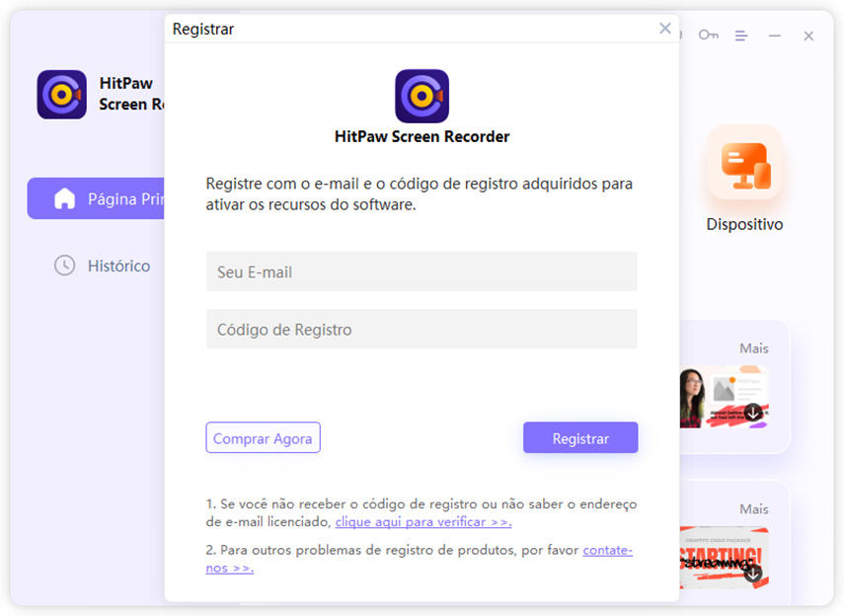The width and height of the screenshot is (844, 616).
Task: Select the Código de Registro field
Action: 421,328
